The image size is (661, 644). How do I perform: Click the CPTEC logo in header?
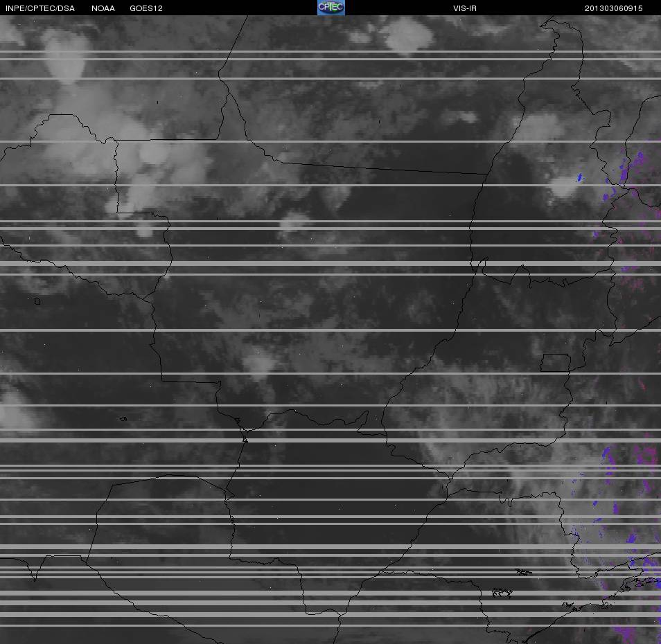coord(331,8)
